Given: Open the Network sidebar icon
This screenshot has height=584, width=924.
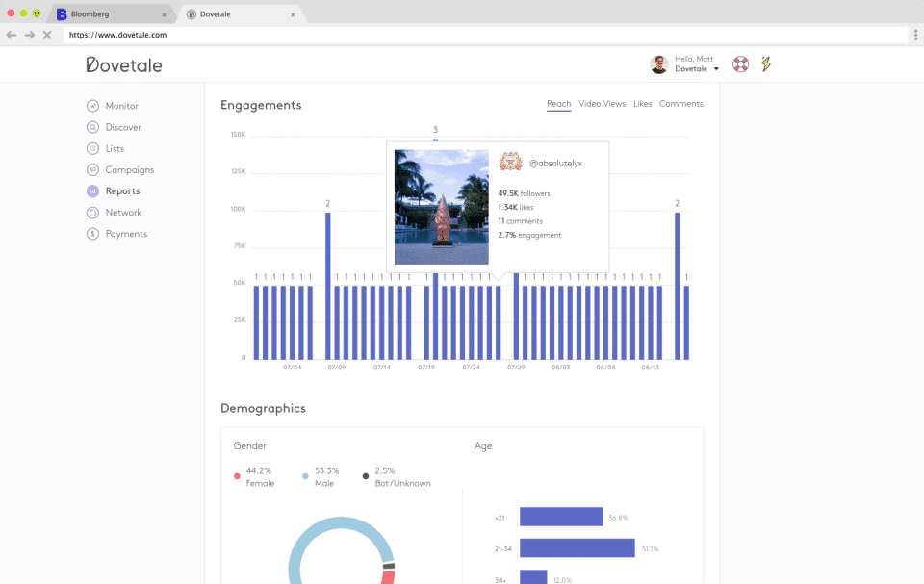Looking at the screenshot, I should [x=92, y=213].
